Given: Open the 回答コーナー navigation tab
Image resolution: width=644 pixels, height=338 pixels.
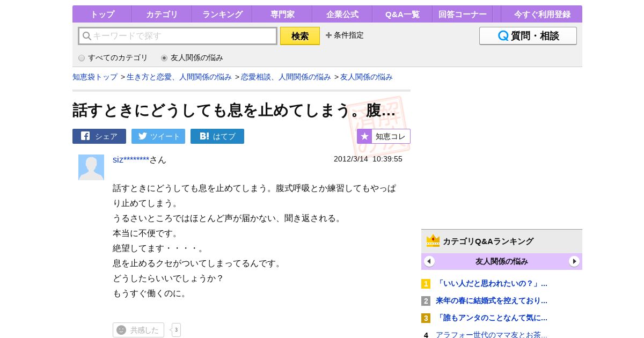Looking at the screenshot, I should click(463, 14).
